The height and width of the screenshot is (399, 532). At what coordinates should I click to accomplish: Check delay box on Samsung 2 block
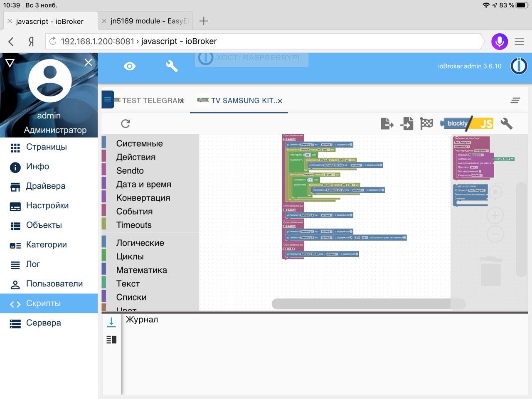351,215
